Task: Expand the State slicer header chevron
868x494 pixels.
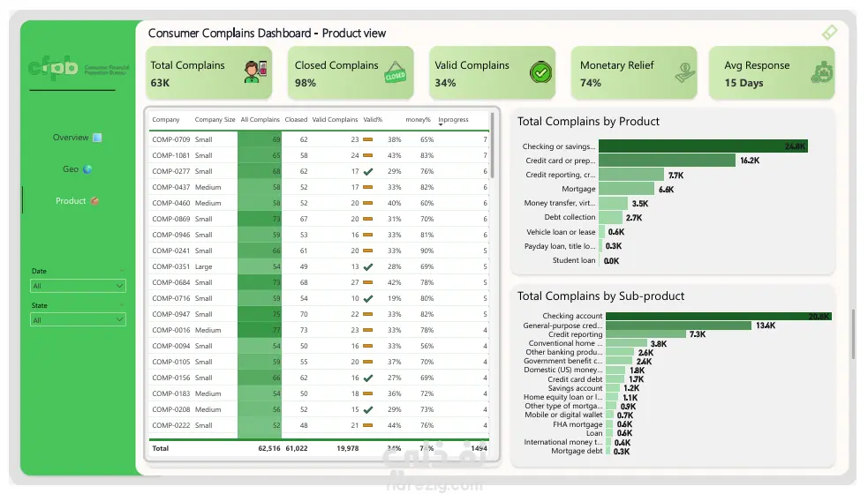Action: point(121,305)
